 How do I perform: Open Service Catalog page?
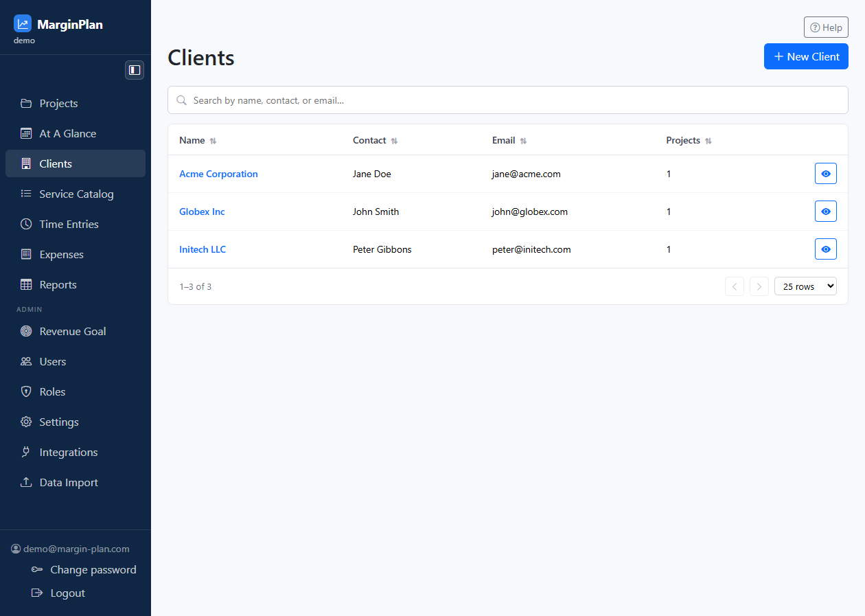76,194
